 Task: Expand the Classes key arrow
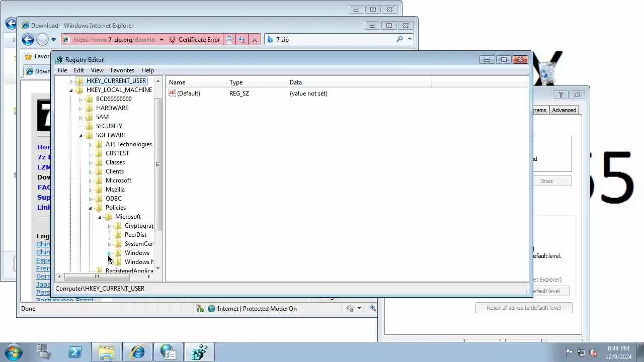click(x=90, y=162)
